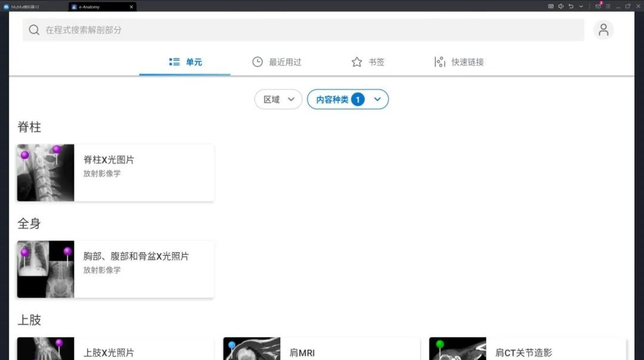Screen dimensions: 644x360
Task: Click the MuMu emulator volume icon
Action: pyautogui.click(x=561, y=6)
